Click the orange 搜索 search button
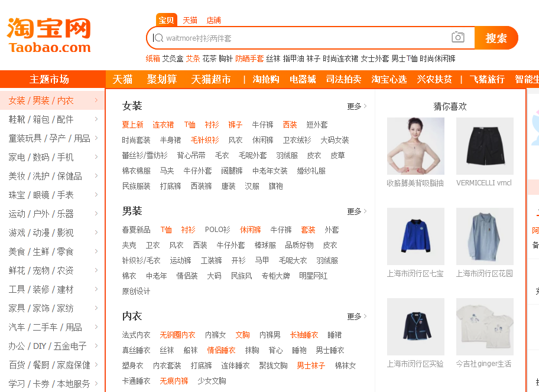The width and height of the screenshot is (539, 392). pos(496,38)
